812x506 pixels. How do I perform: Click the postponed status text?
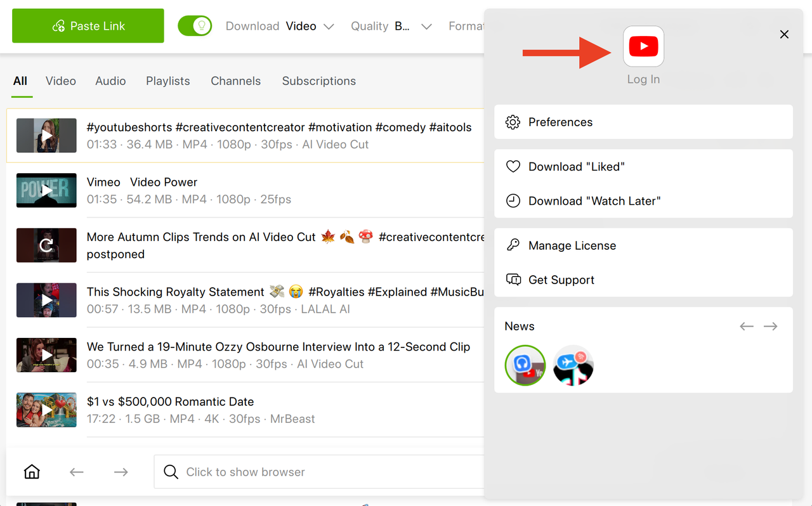point(115,254)
